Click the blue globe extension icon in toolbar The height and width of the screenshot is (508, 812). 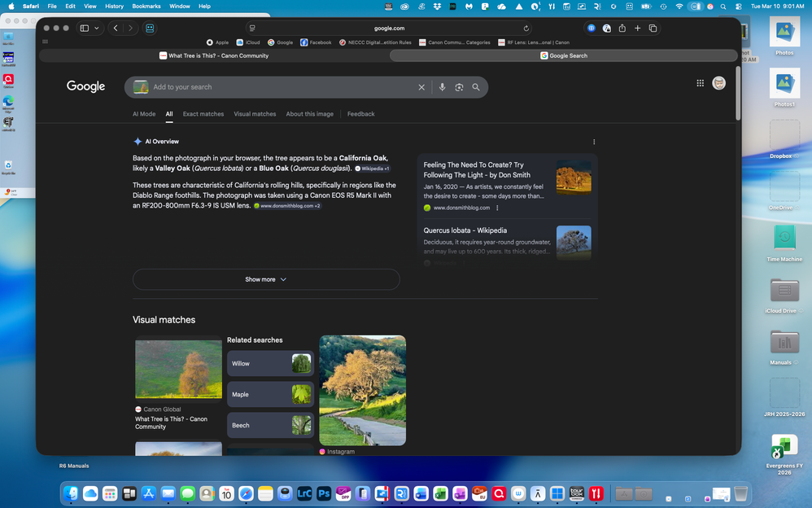click(x=592, y=28)
